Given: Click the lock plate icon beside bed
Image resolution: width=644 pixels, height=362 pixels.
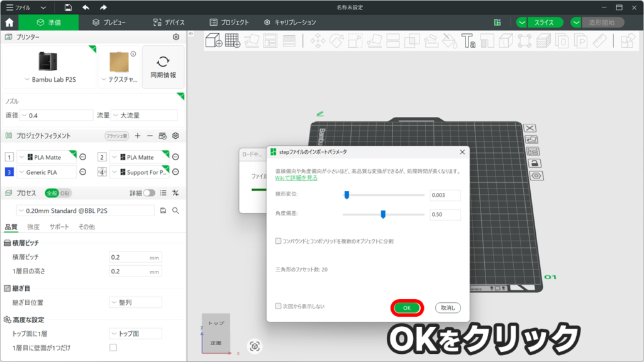Looking at the screenshot, I should click(534, 163).
